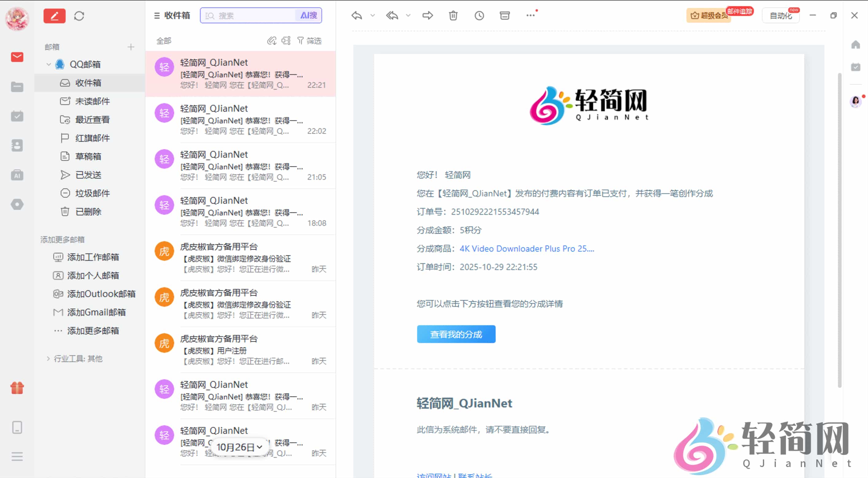
Task: Open the 4K Video Downloader Plus Pro link
Action: [527, 249]
